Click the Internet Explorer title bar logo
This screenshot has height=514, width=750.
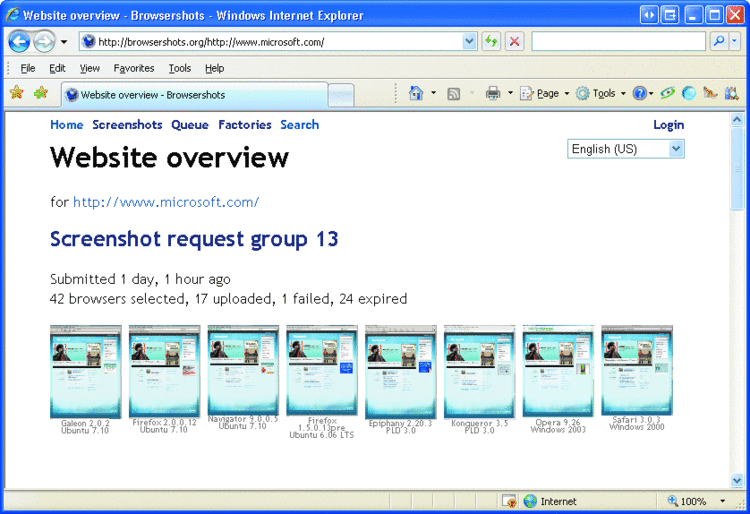(13, 15)
